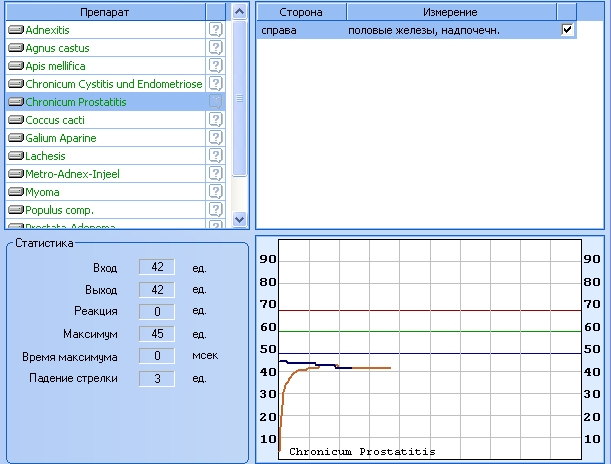
Task: Click the Препарат column header
Action: (x=105, y=11)
